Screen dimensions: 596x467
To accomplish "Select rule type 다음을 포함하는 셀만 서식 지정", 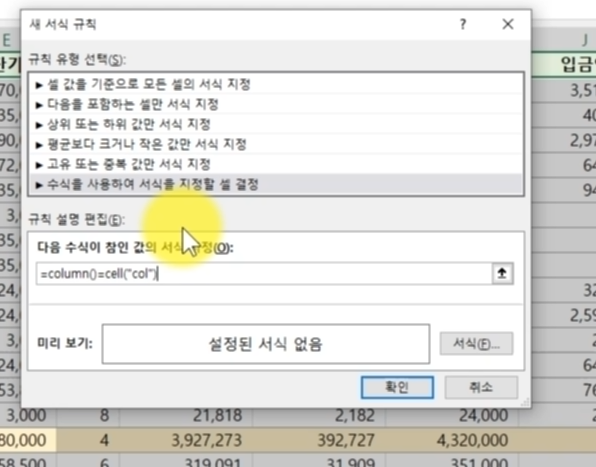I will pos(276,104).
